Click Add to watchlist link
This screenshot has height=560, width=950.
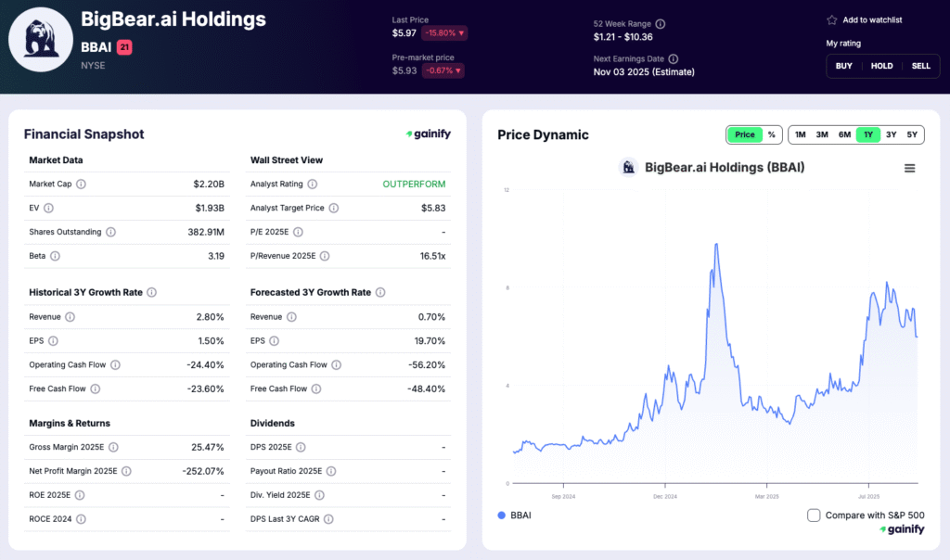coord(872,20)
